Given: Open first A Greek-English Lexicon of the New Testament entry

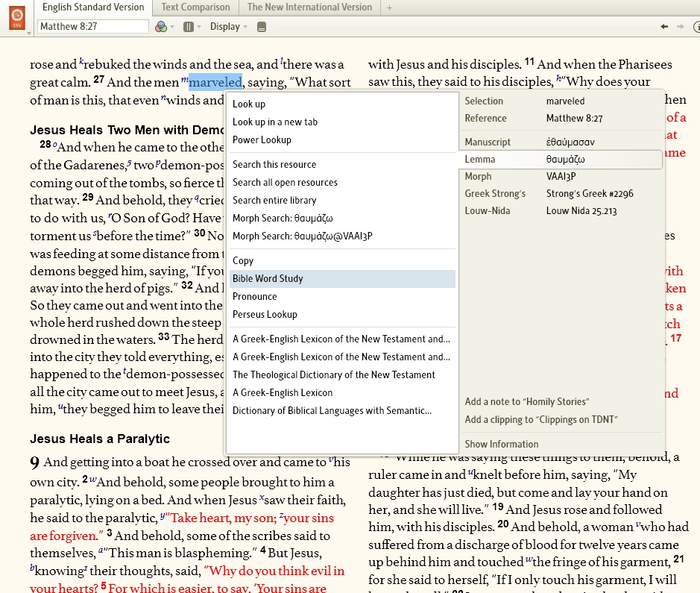Looking at the screenshot, I should [341, 339].
